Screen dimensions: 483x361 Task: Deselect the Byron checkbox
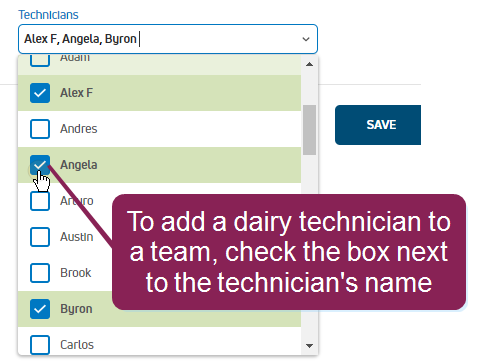(x=40, y=309)
